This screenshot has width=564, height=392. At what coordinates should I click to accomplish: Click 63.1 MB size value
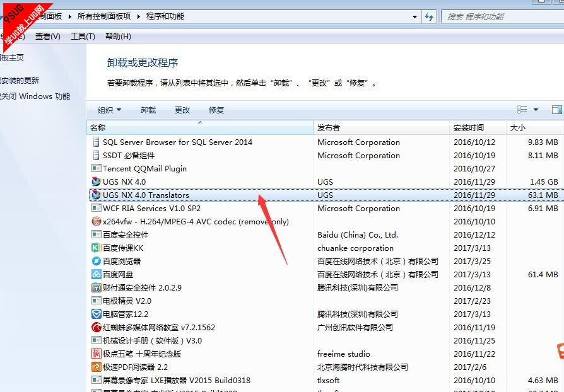[543, 195]
